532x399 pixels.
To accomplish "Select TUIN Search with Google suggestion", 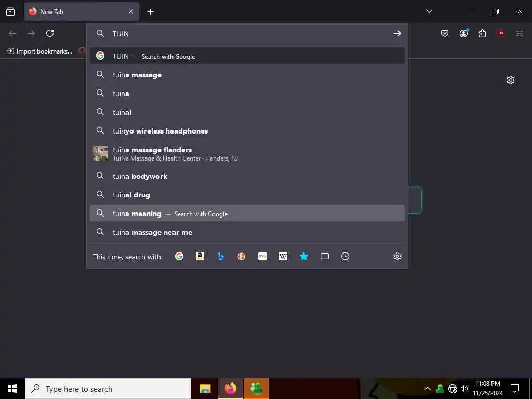I will click(247, 56).
